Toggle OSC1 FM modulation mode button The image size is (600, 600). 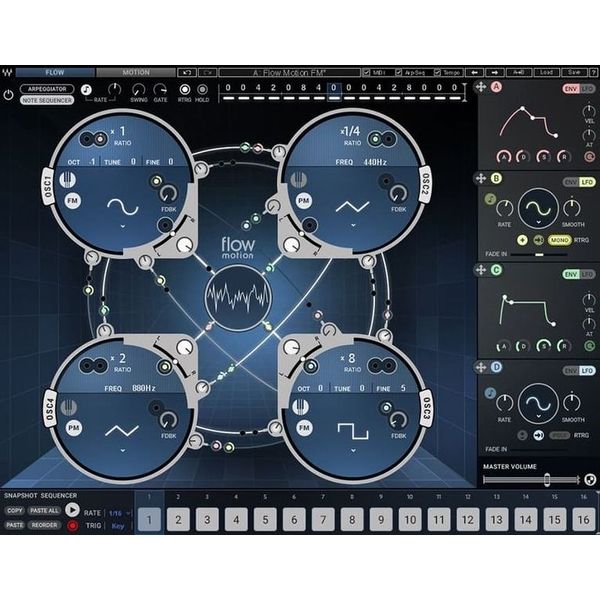pos(72,201)
